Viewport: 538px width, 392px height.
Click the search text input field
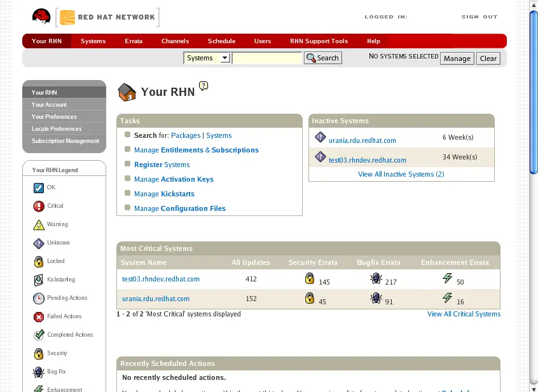click(x=267, y=58)
